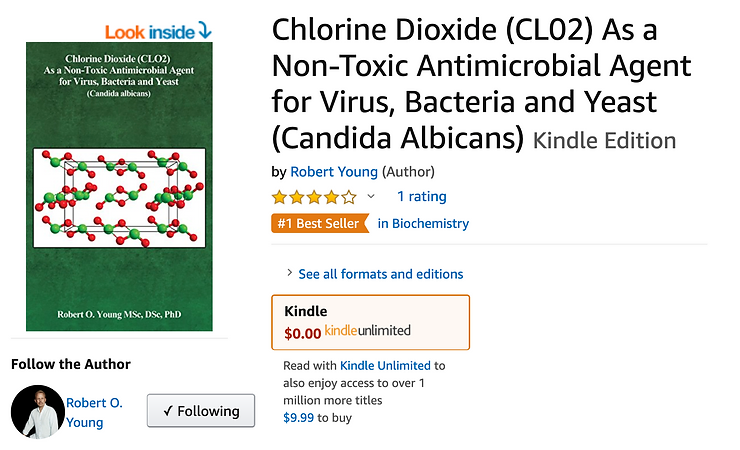
Task: Click the $9.99 to buy price
Action: 298,418
